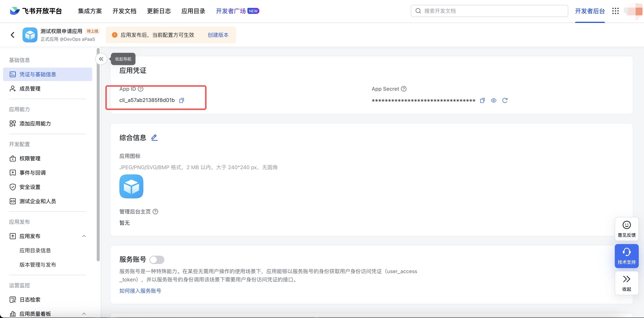Open 开发者广场 in top navigation
This screenshot has height=318, width=644.
[231, 11]
